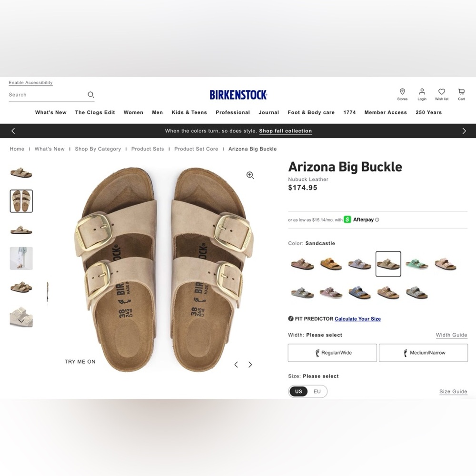Select the mint green color swatch
Screen dimensions: 476x476
[416, 263]
